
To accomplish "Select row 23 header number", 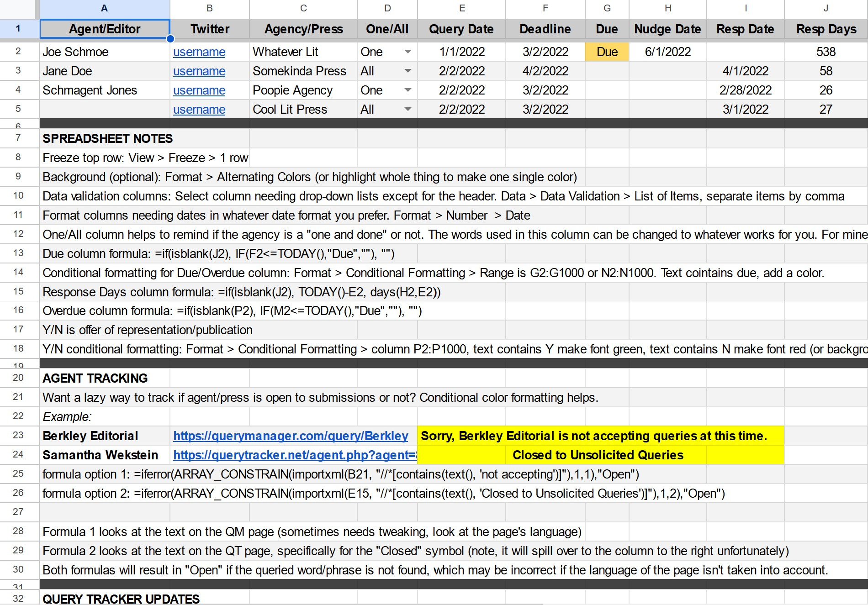I will pyautogui.click(x=18, y=435).
